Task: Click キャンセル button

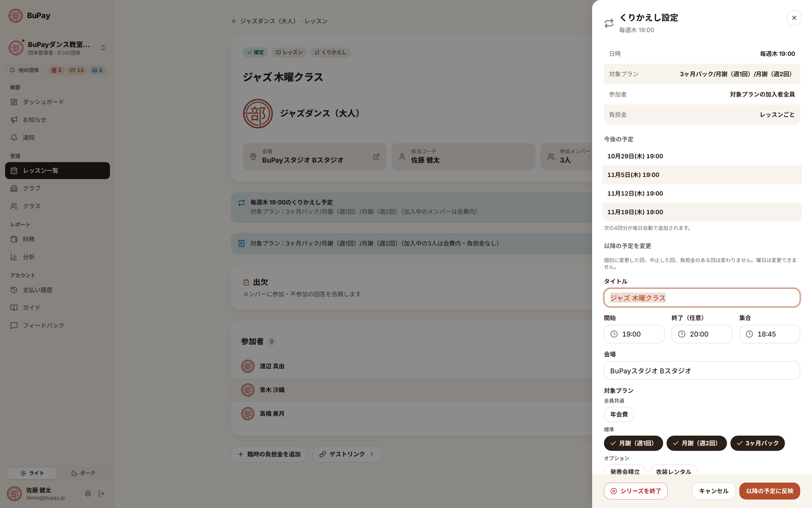Action: pyautogui.click(x=713, y=491)
